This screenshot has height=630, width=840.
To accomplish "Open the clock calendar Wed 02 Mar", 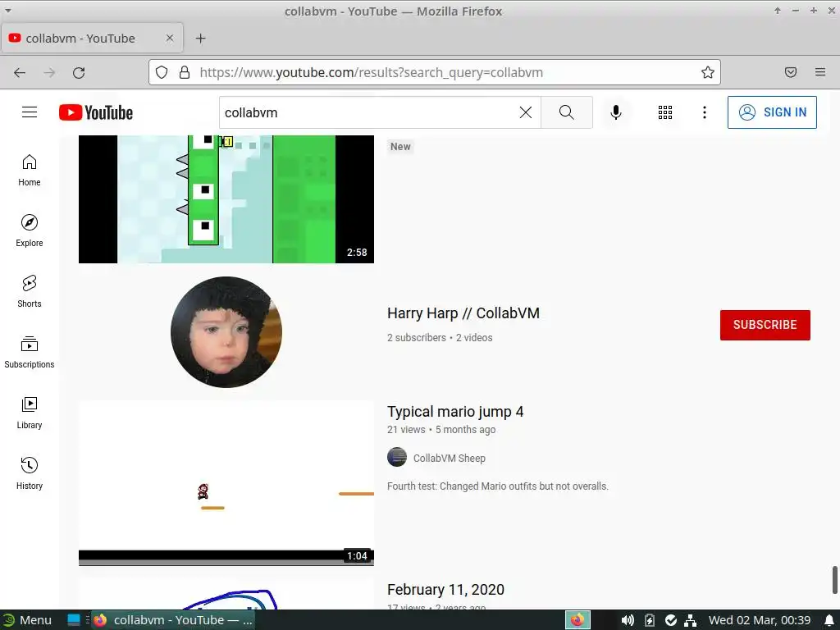I will coord(759,620).
